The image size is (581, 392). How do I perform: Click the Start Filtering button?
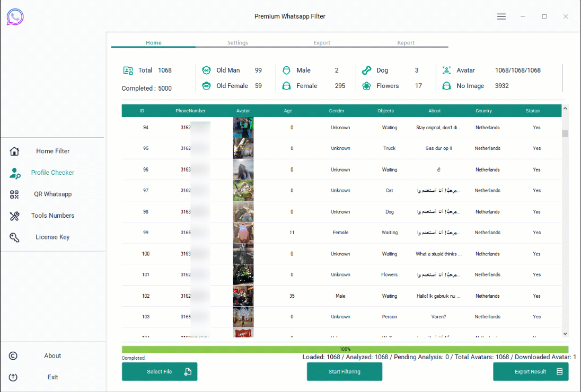point(345,372)
